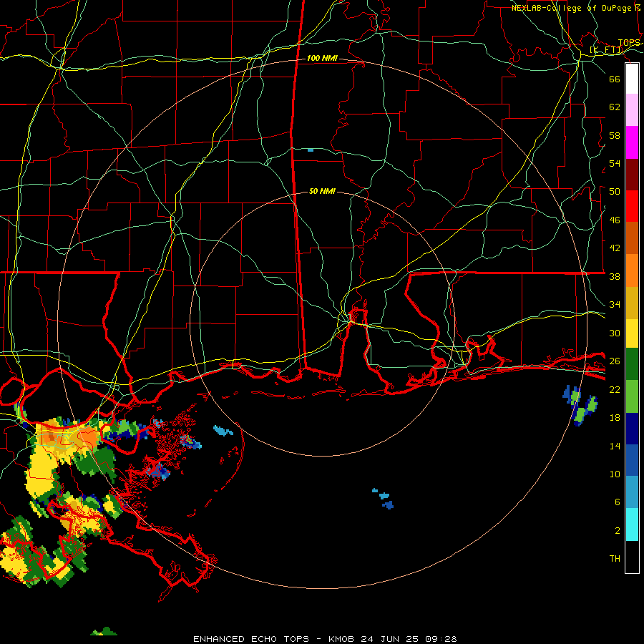The height and width of the screenshot is (644, 644).
Task: Select the navy blue legend swatch
Action: tap(632, 429)
